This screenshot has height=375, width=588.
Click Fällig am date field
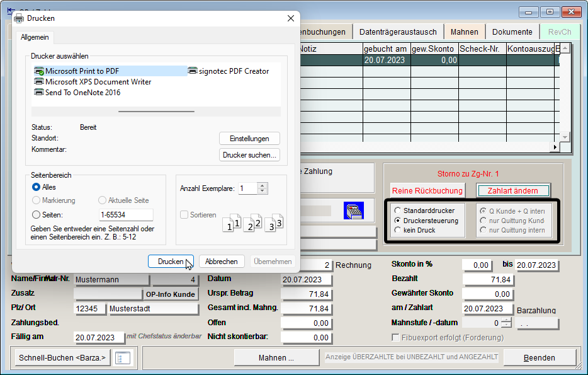point(99,337)
